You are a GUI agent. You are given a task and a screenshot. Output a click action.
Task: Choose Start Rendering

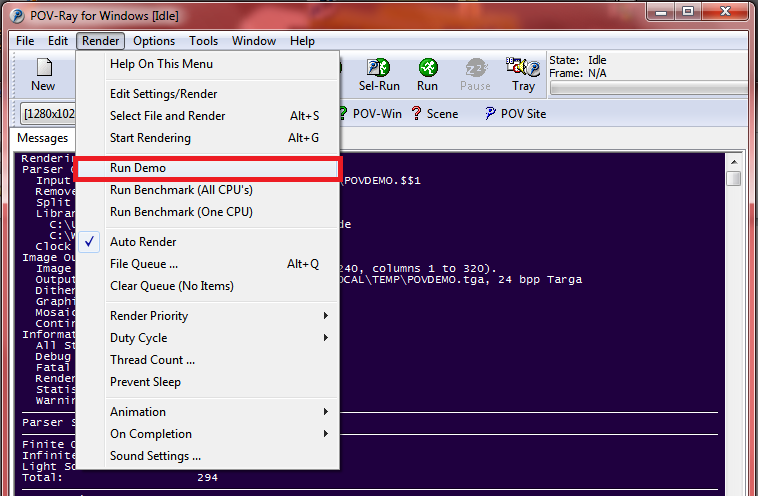click(x=208, y=138)
